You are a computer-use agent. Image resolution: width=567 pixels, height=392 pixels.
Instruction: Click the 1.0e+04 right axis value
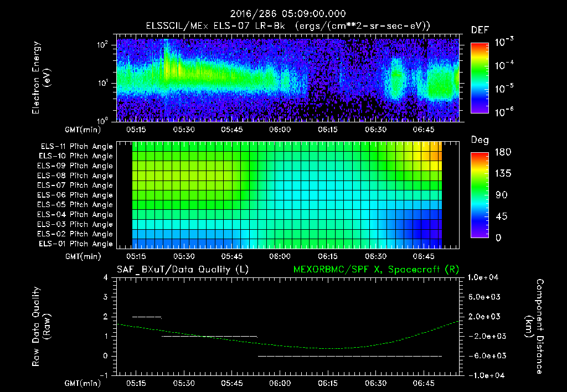pos(483,278)
